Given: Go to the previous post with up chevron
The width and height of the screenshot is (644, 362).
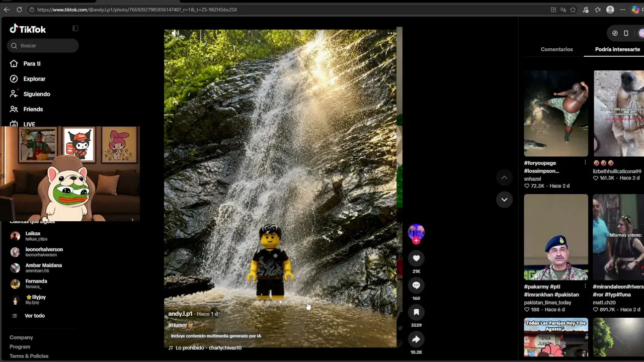Looking at the screenshot, I should 504,177.
